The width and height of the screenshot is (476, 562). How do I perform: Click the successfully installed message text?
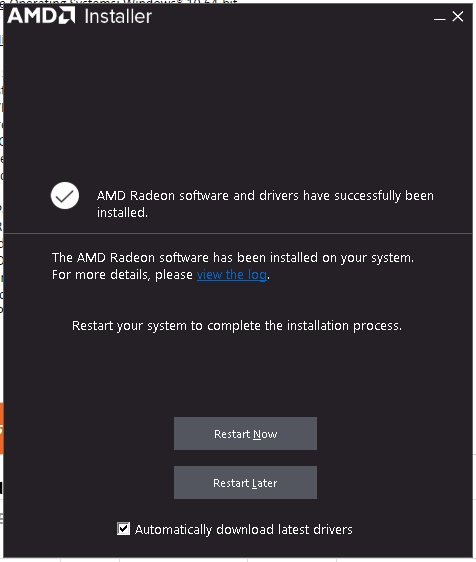[x=265, y=204]
